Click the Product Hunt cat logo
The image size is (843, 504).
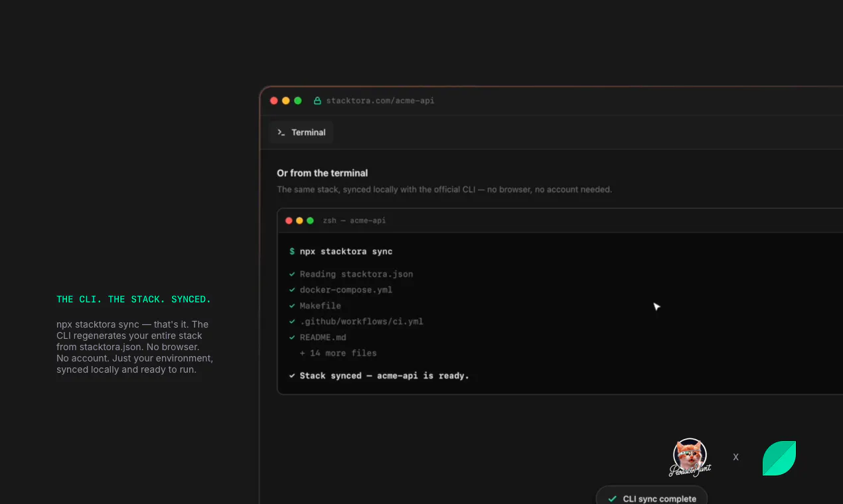[690, 457]
